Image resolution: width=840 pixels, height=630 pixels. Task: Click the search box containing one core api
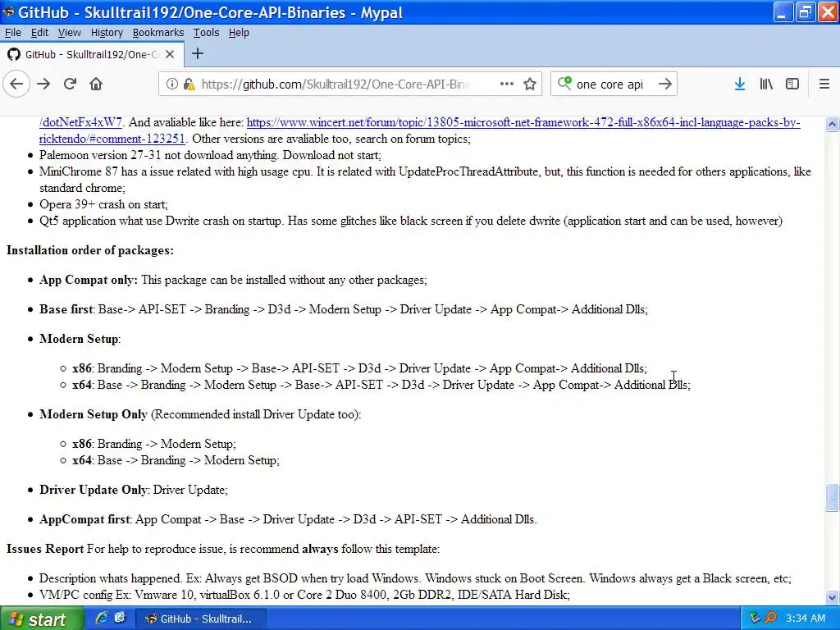point(614,84)
